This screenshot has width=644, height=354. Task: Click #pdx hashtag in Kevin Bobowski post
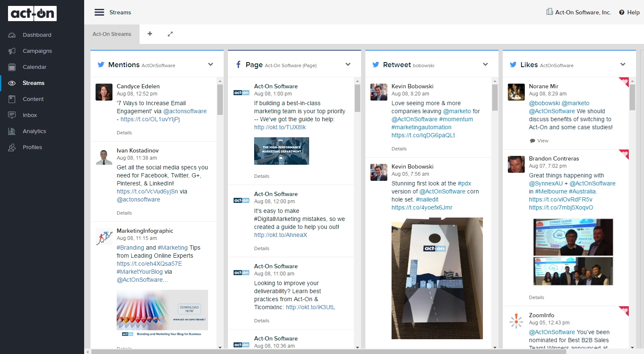[464, 183]
